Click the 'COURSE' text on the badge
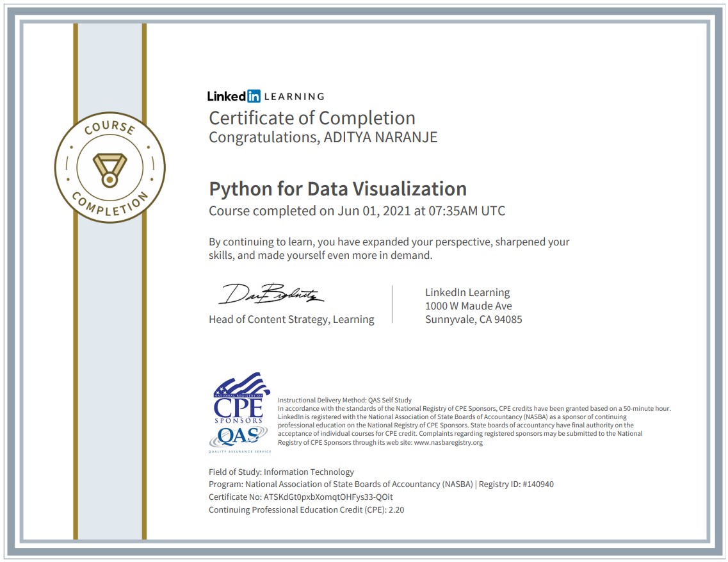The width and height of the screenshot is (728, 562). coord(109,128)
